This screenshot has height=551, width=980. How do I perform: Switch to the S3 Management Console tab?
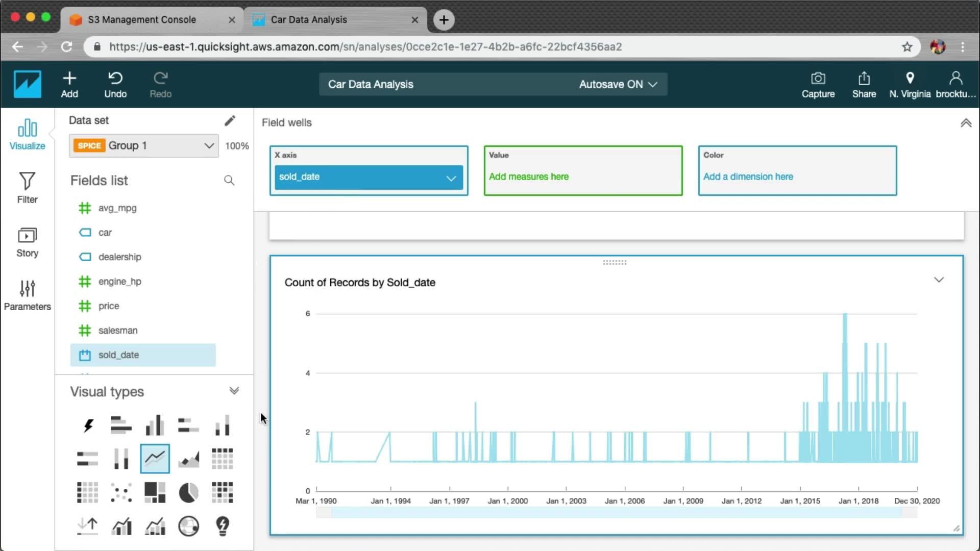pyautogui.click(x=142, y=19)
